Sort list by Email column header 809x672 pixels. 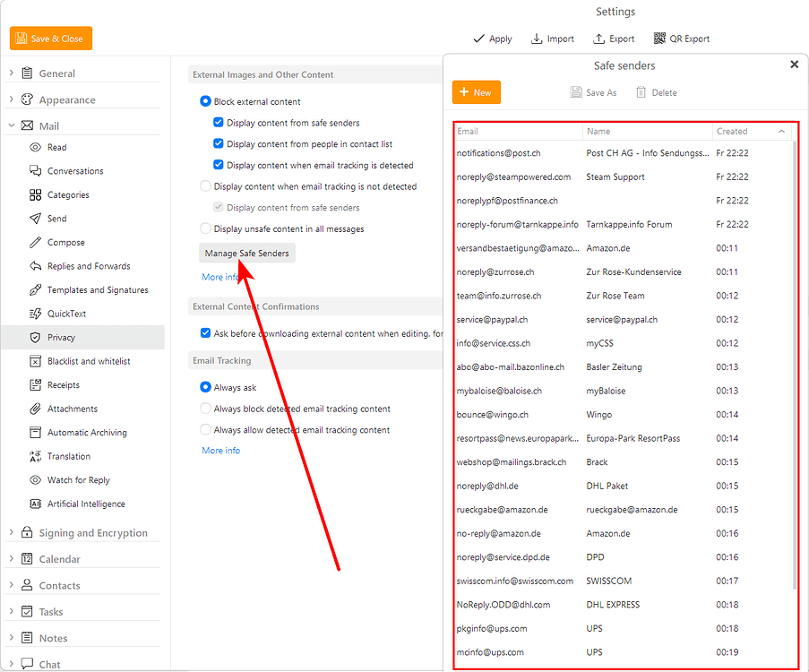pos(518,131)
